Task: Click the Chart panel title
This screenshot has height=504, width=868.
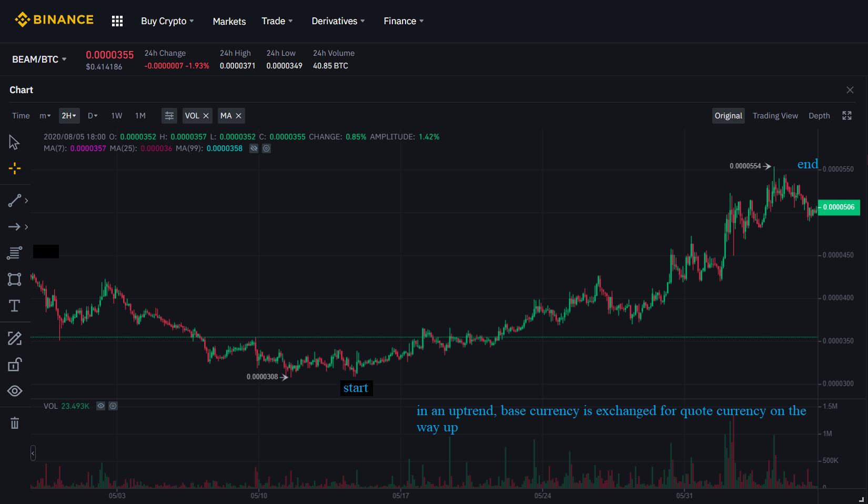Action: coord(22,90)
